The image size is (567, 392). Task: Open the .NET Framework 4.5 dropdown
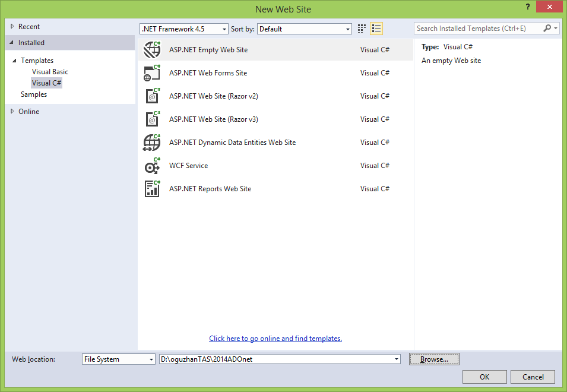183,29
